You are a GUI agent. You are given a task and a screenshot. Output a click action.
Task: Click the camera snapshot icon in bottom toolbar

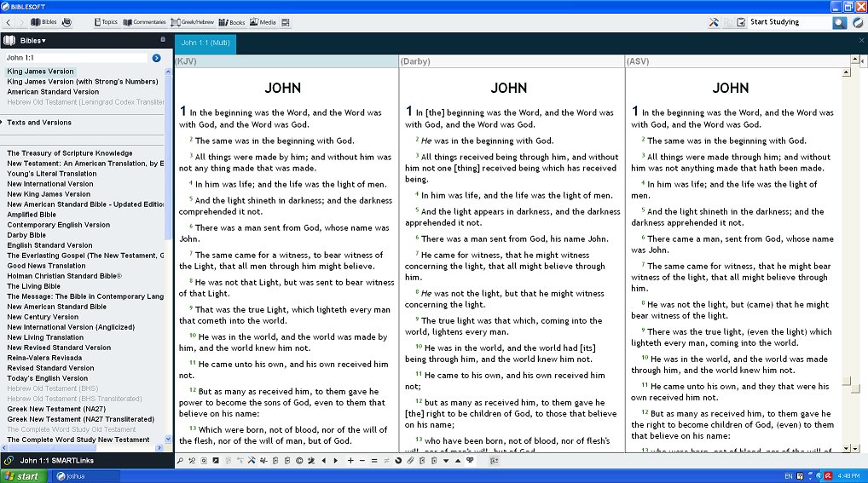204,461
